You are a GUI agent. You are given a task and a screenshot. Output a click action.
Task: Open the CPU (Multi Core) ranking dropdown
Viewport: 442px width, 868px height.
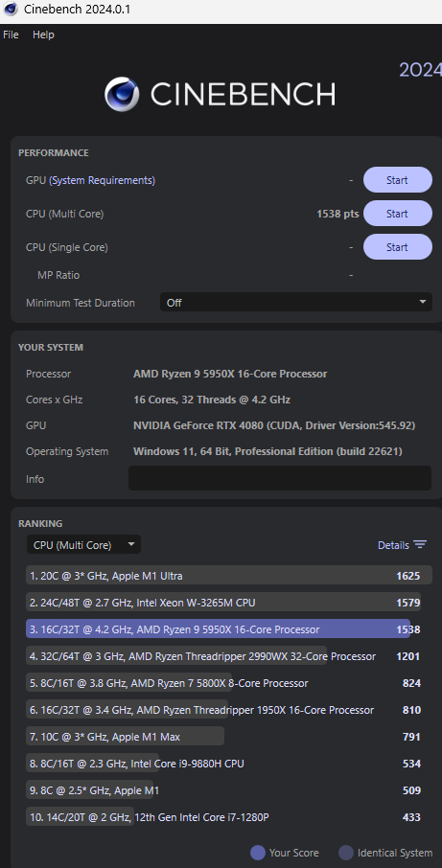(83, 545)
